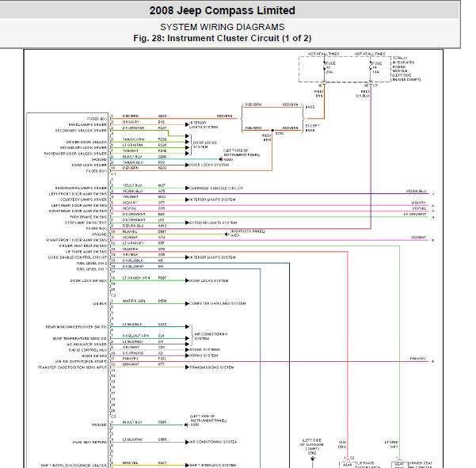The image size is (476, 468).
Task: Click the "VIO/WHT" label at right edge
Action: [x=419, y=238]
